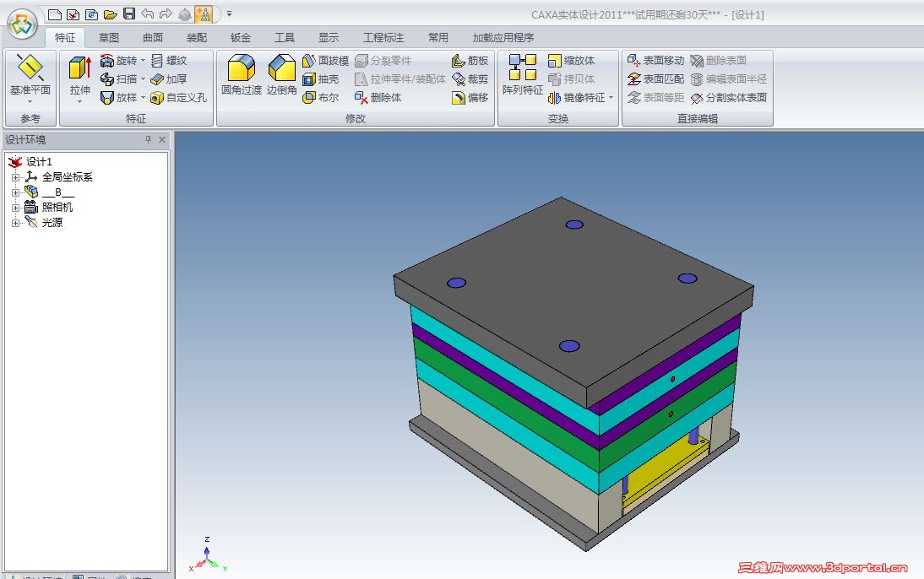Select the 加厚 thicken tool

point(169,79)
